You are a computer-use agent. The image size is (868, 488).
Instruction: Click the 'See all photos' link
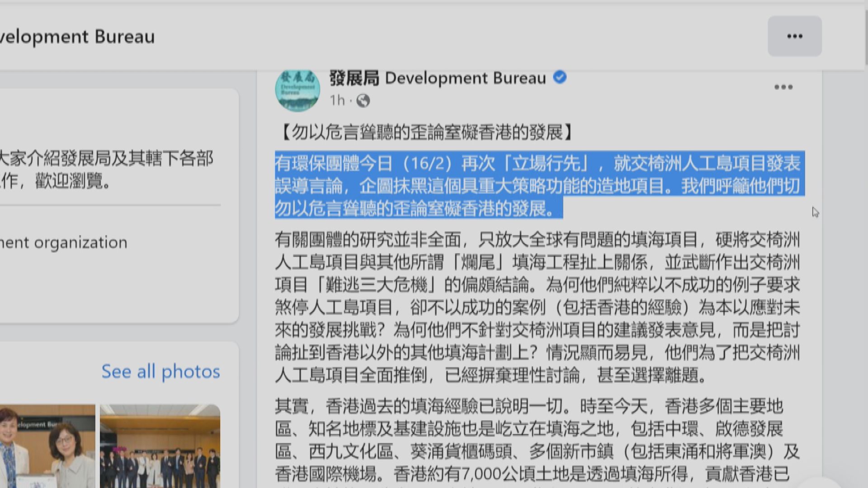coord(160,371)
